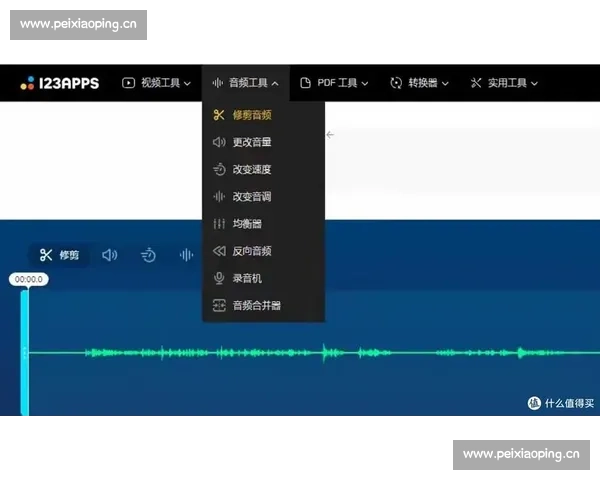Select the volume icon in editor toolbar
This screenshot has height=480, width=600.
(110, 255)
